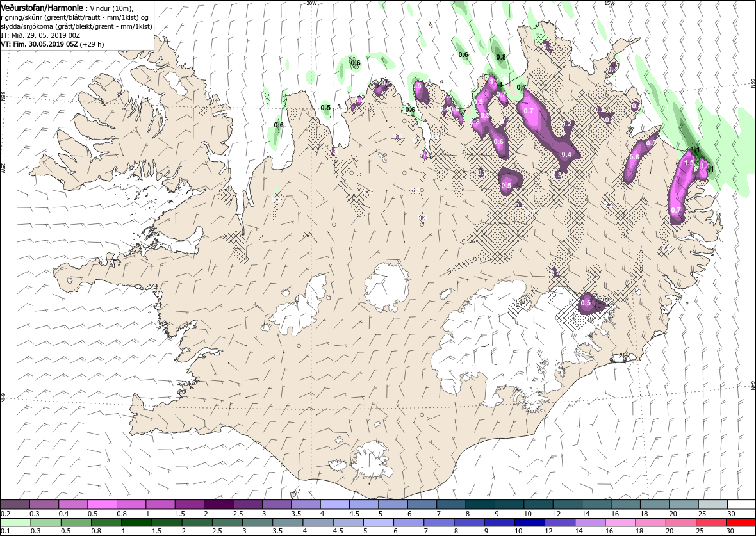Click the '20W' longitude label at the map top

(x=311, y=3)
